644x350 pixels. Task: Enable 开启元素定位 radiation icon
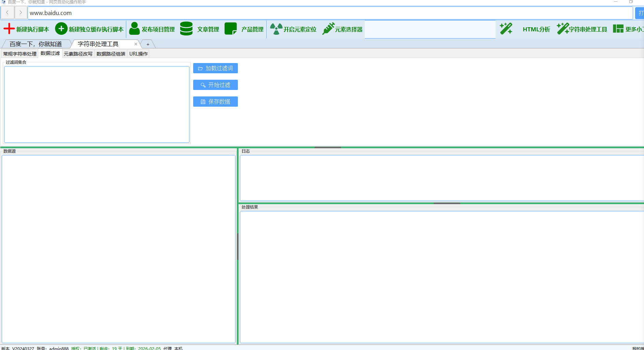[276, 29]
